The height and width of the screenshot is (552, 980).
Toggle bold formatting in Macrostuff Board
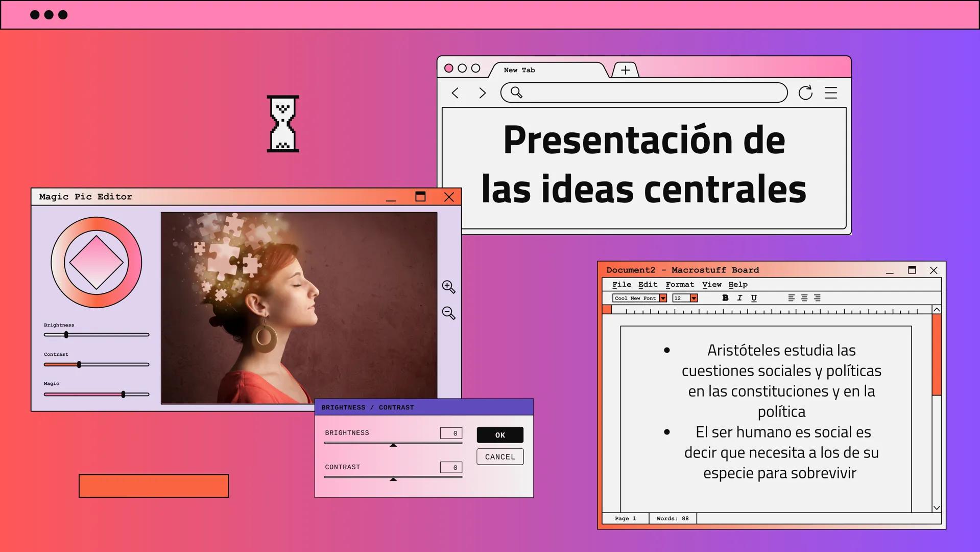coord(725,298)
